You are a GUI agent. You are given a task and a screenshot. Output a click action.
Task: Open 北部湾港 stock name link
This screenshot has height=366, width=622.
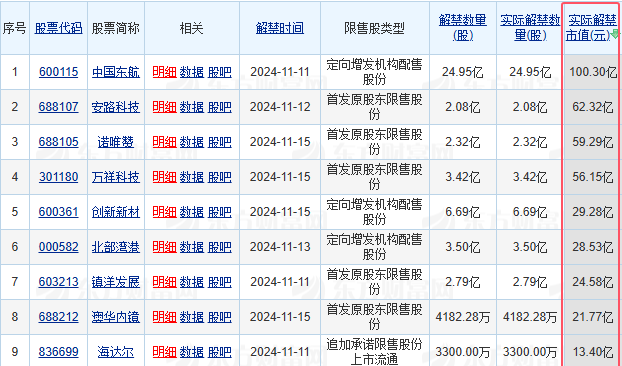pyautogui.click(x=116, y=247)
